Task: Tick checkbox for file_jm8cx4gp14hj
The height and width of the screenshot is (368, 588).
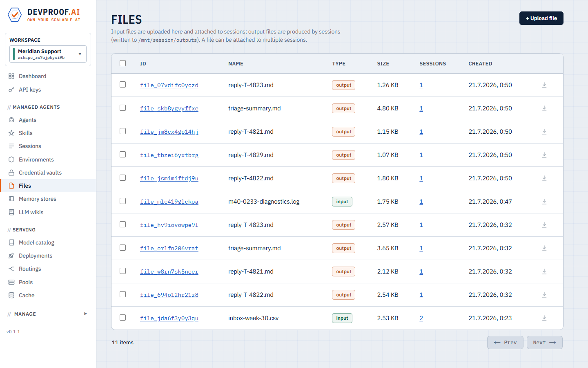Action: [x=122, y=131]
